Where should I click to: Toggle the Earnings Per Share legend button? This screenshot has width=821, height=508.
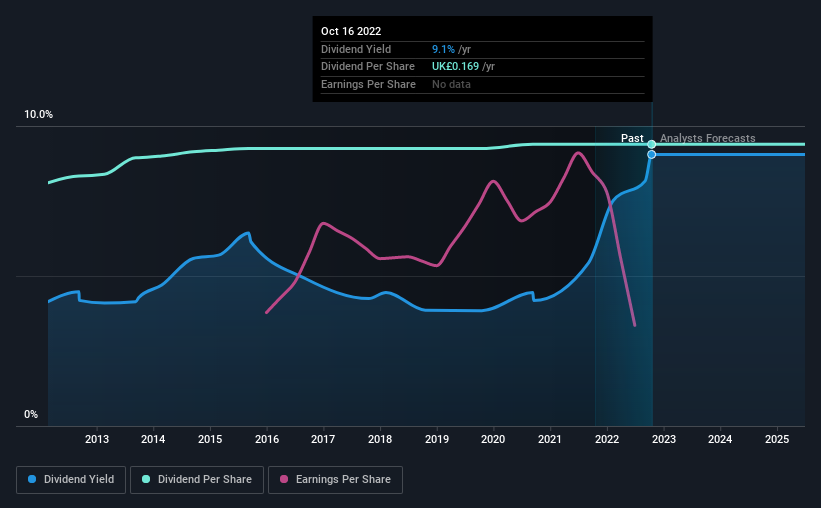335,480
